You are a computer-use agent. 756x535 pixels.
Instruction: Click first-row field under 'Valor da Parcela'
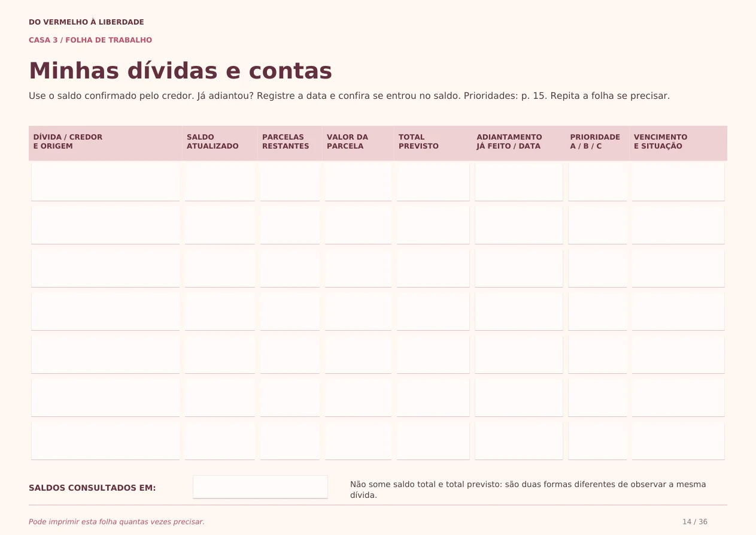coord(358,182)
